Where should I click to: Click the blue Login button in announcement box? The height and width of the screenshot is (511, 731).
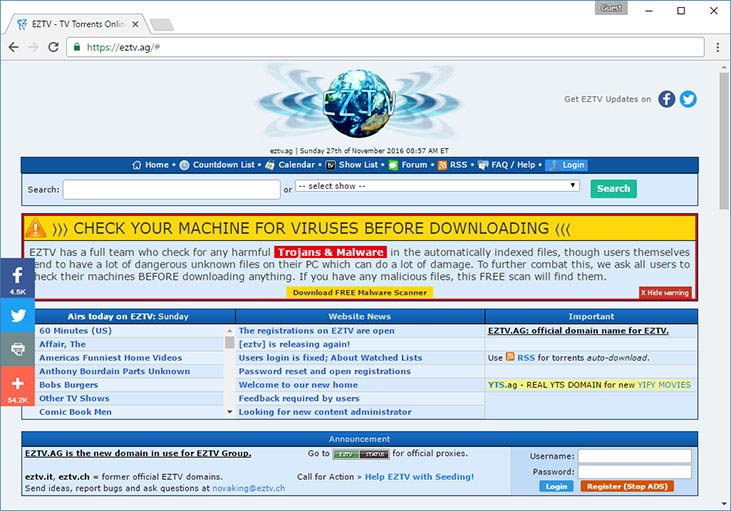click(x=556, y=486)
